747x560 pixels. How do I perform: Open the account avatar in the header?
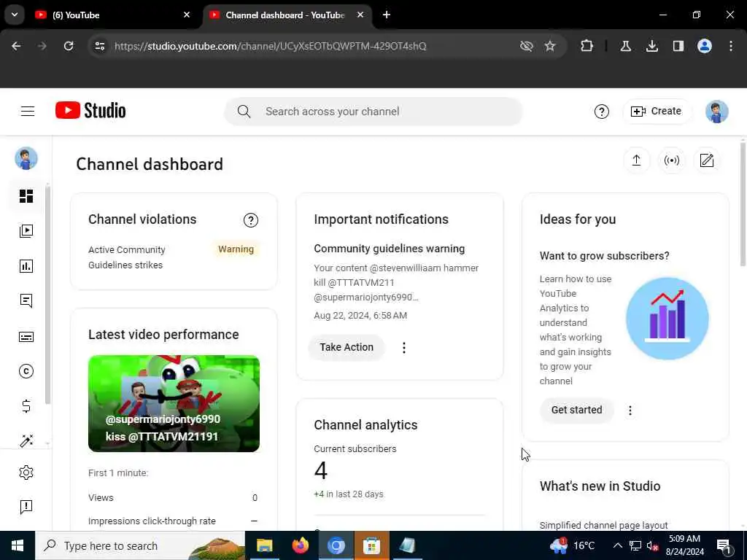tap(717, 112)
